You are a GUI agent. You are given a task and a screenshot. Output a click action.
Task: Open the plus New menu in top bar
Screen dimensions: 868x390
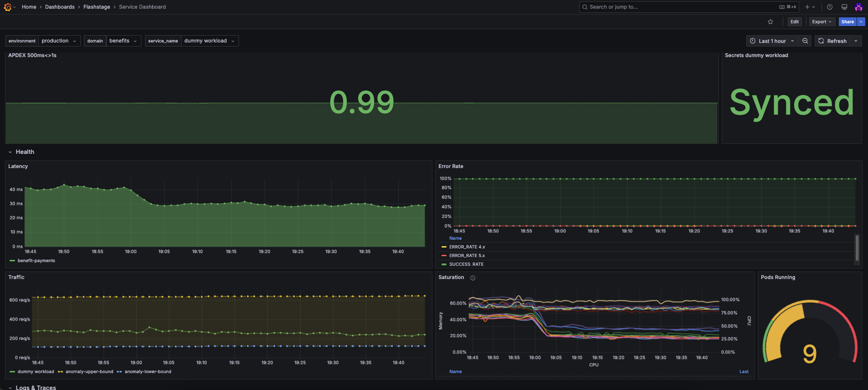[810, 7]
